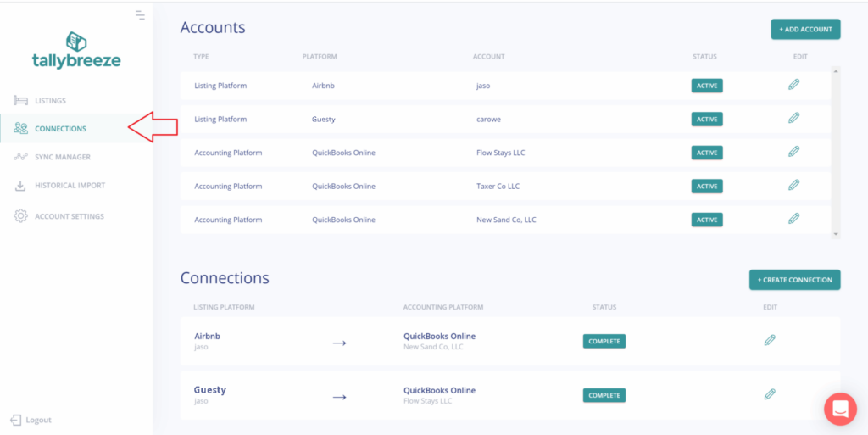868x435 pixels.
Task: Edit the Airbnb to QuickBooks connection
Action: point(770,340)
